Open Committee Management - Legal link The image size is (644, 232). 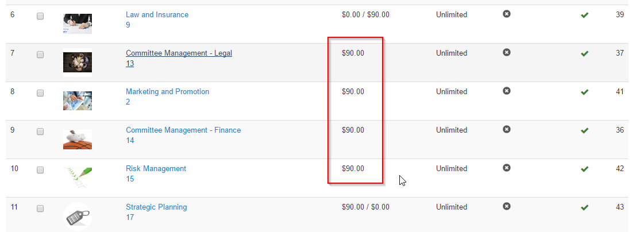coord(179,53)
